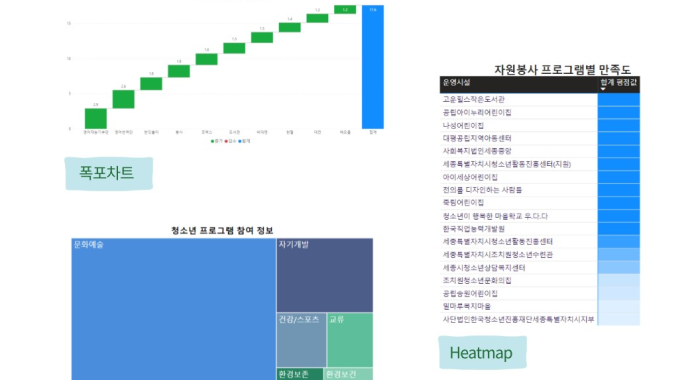Image resolution: width=690 pixels, height=380 pixels.
Task: Select the 세종시청소년상담복지센터 row
Action: 540,267
